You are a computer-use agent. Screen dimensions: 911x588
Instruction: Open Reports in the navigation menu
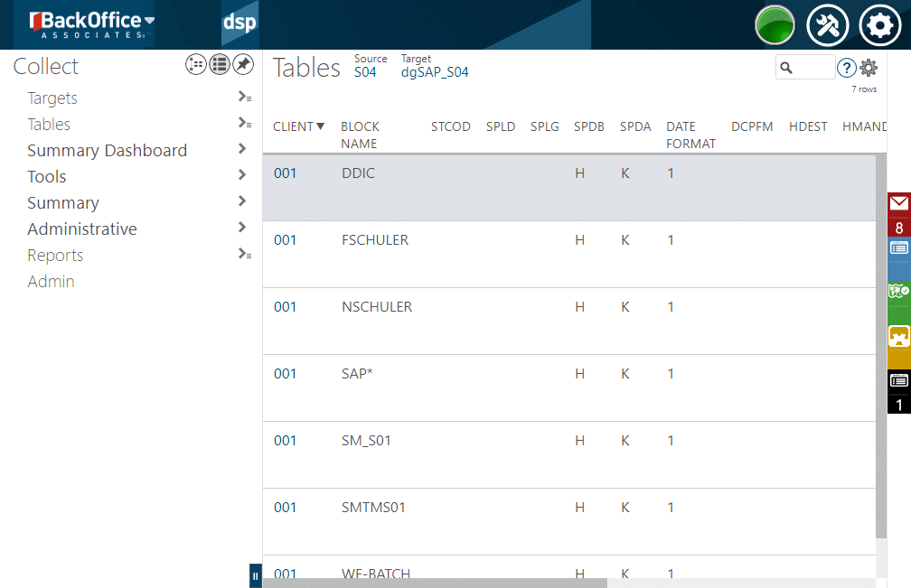click(x=55, y=256)
